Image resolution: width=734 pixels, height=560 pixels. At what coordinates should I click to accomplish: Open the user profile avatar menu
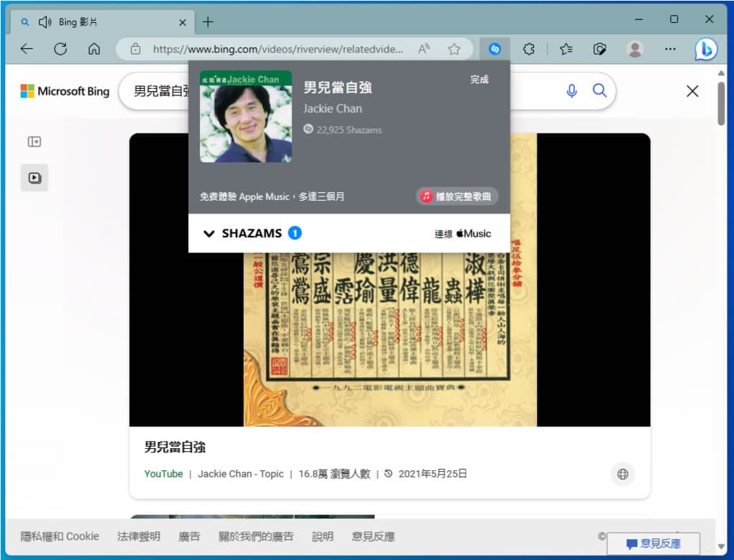[634, 49]
